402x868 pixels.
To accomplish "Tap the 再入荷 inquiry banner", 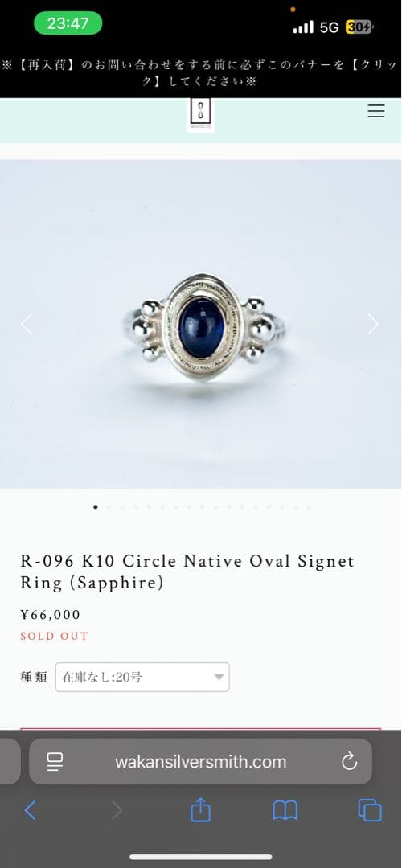I will coord(200,72).
